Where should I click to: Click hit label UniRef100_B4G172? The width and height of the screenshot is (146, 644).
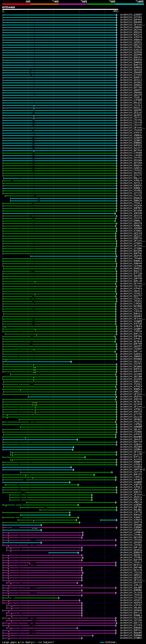coord(131,271)
